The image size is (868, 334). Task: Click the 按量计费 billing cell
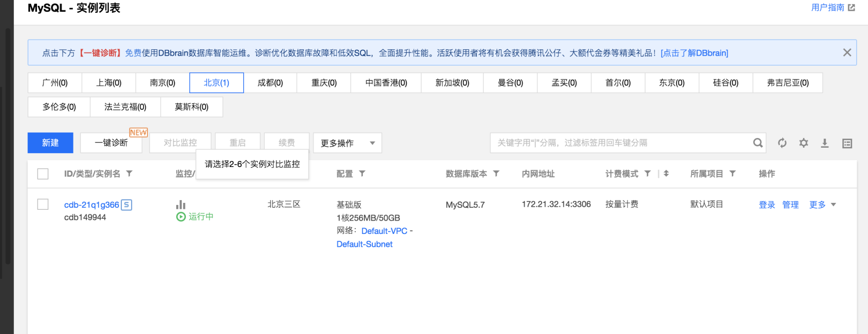coord(622,204)
